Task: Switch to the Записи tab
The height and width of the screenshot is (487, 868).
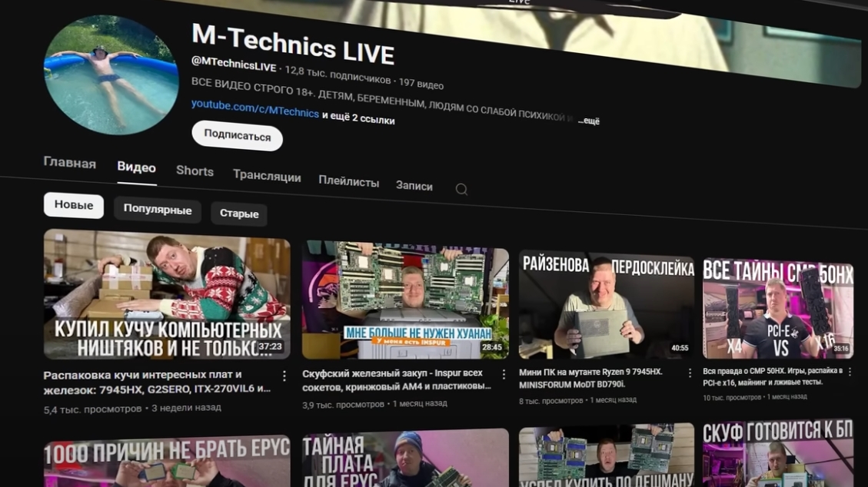Action: [414, 186]
